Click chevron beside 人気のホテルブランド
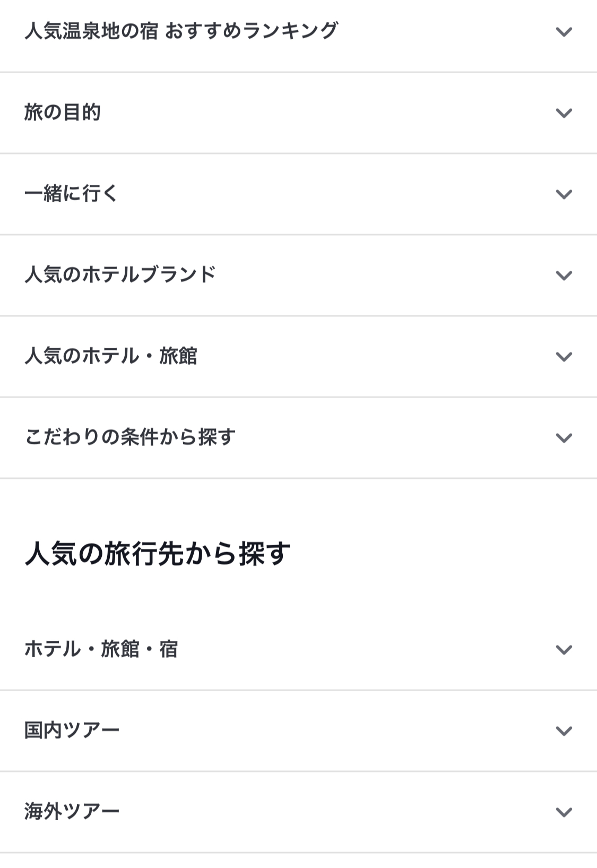597x868 pixels. [x=563, y=276]
